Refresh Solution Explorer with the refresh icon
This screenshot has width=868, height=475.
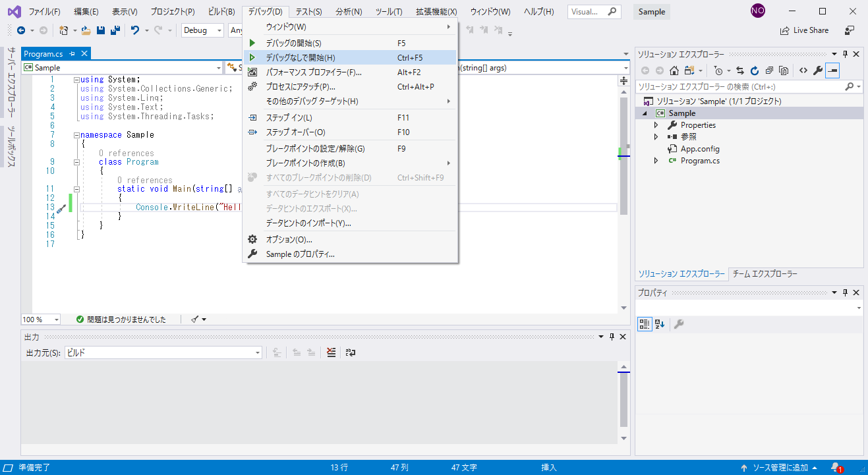(754, 70)
